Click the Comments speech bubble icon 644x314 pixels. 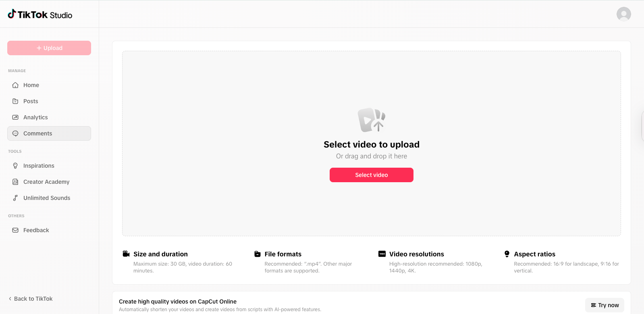pos(15,133)
